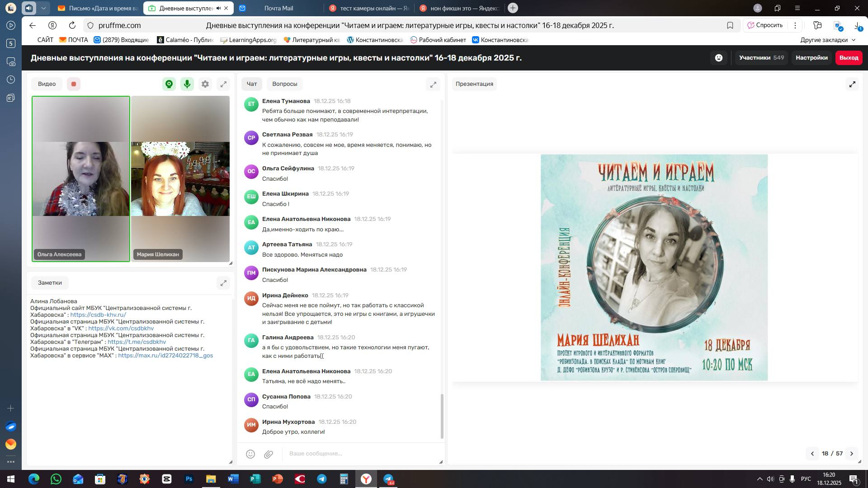Open video settings gear icon

pos(205,84)
